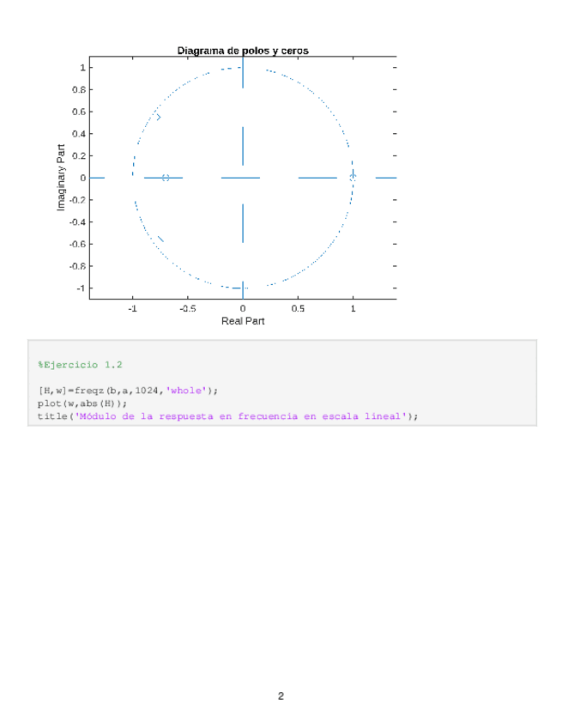Click the x-axis tick label 0.5
Viewport: 562px width, 728px height.
click(x=298, y=308)
